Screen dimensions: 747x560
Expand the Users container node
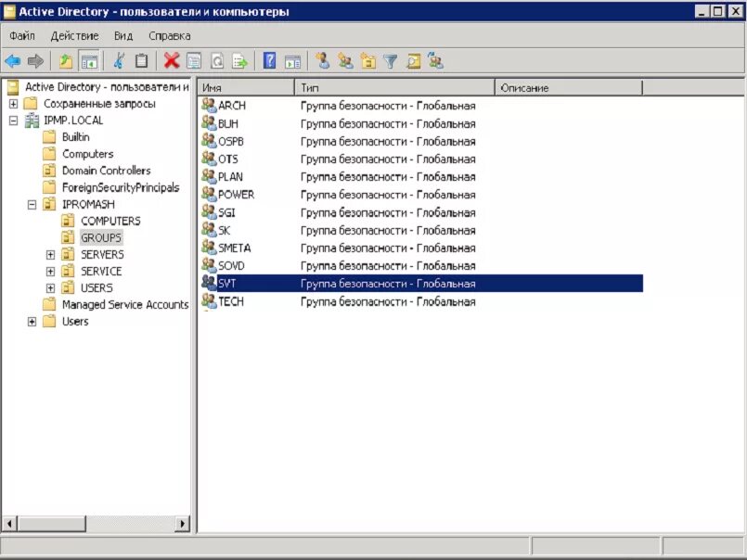pos(32,322)
